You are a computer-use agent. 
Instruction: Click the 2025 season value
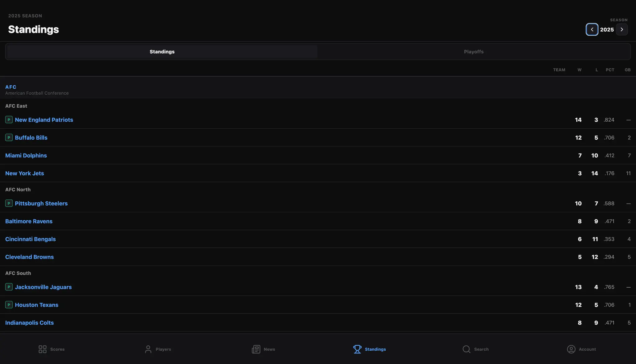607,29
